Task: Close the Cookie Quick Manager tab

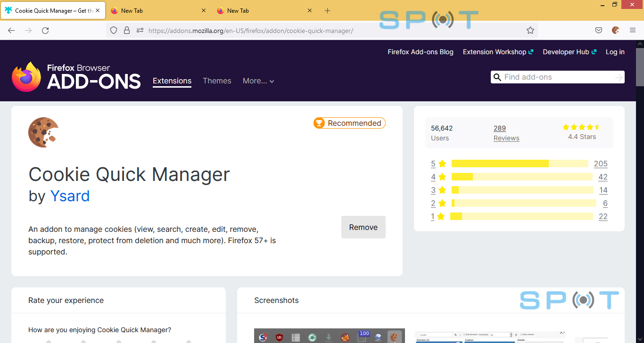Action: click(98, 10)
